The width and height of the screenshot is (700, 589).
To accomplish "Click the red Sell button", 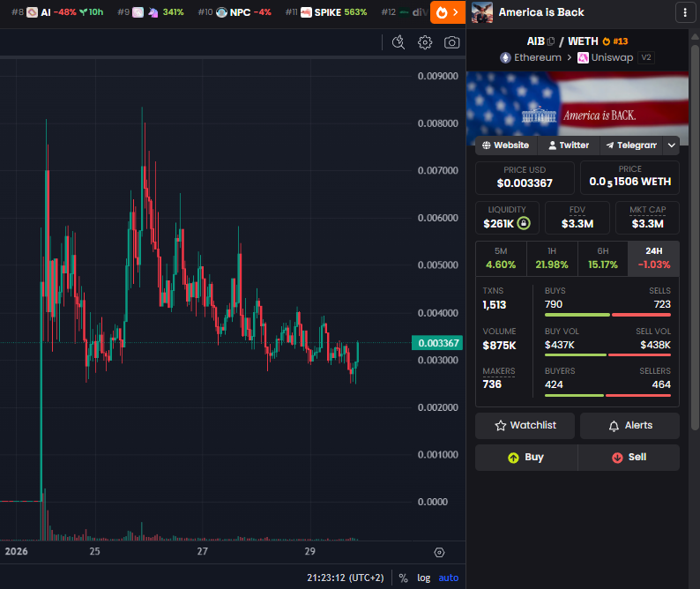I will [x=629, y=458].
